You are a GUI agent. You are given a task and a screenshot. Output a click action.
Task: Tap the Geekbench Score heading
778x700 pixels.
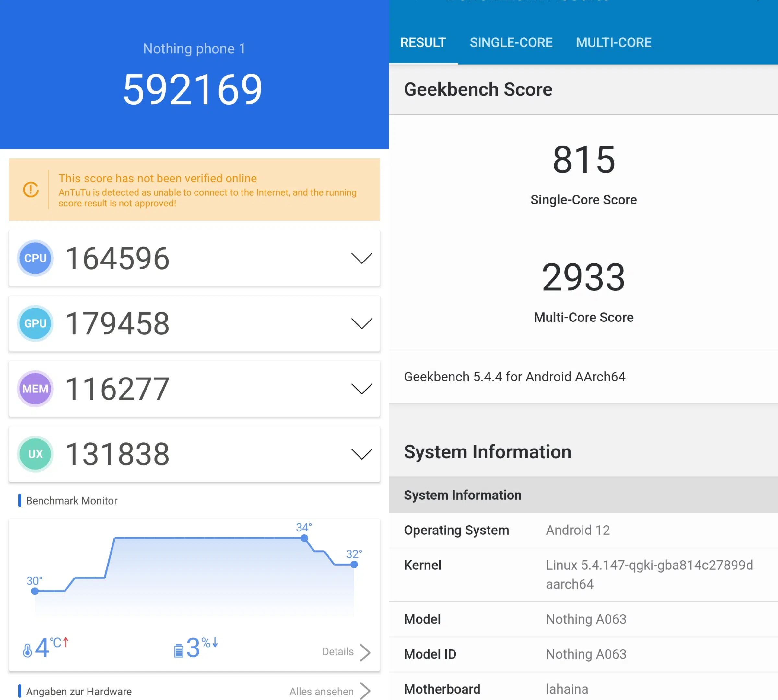(478, 89)
